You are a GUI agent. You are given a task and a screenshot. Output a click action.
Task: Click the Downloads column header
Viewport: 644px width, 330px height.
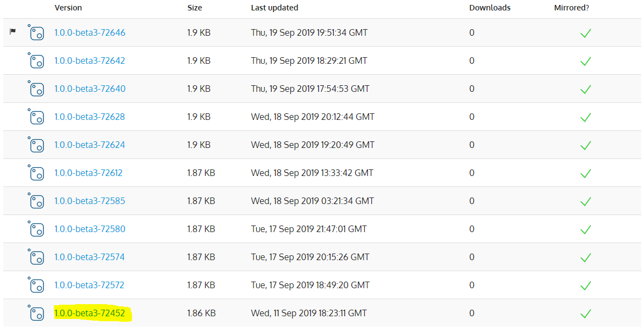(x=490, y=8)
